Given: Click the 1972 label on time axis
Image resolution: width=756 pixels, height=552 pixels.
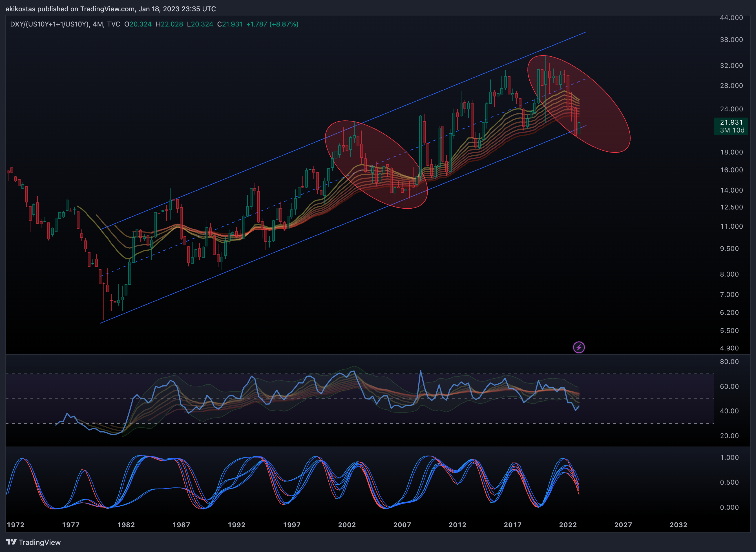Looking at the screenshot, I should pos(16,525).
